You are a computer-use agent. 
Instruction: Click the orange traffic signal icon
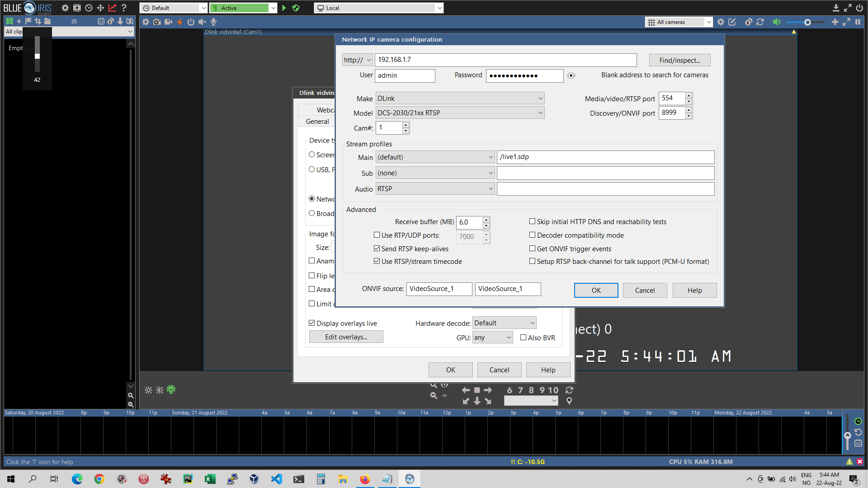pyautogui.click(x=179, y=22)
